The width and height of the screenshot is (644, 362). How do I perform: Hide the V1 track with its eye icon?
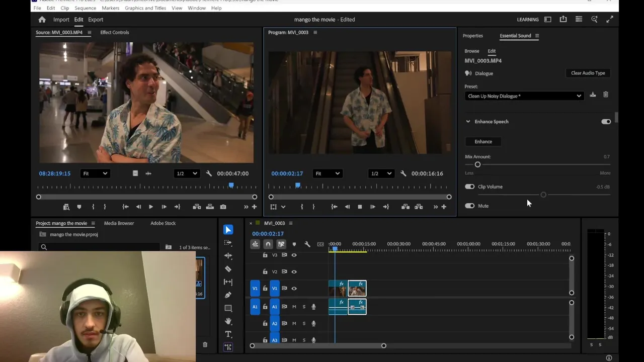pyautogui.click(x=294, y=289)
